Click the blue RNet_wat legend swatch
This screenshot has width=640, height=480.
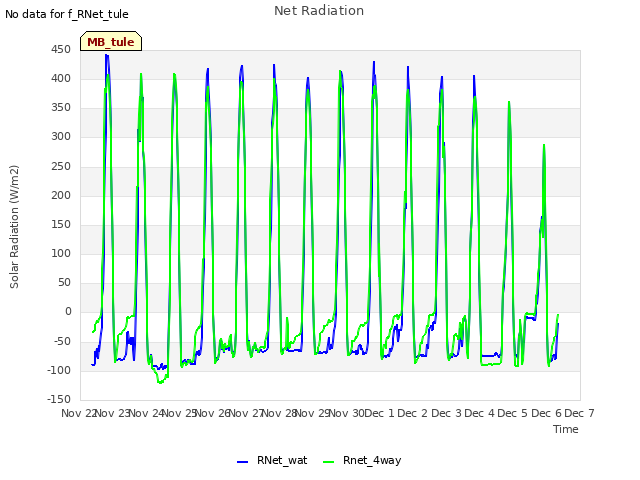click(242, 462)
